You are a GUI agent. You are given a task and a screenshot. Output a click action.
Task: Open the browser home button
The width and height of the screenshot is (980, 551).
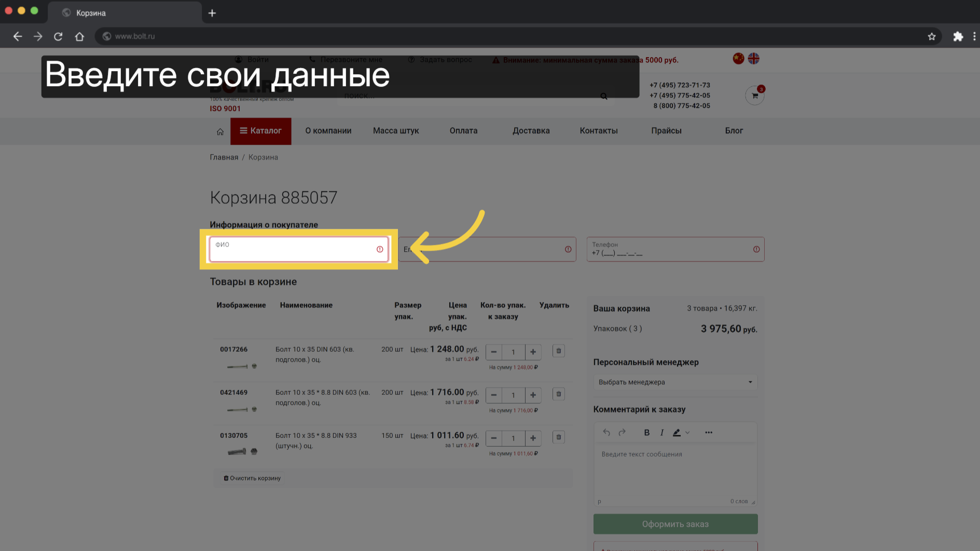pos(79,36)
